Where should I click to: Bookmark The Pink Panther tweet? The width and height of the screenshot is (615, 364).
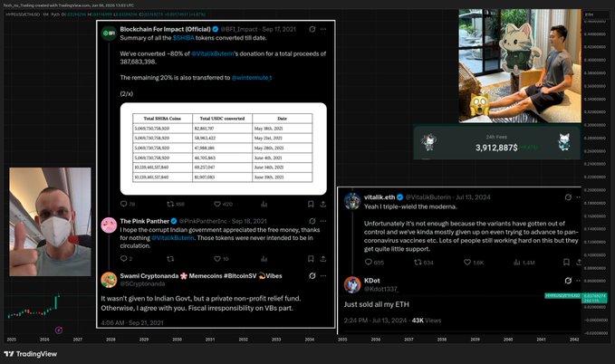(x=311, y=258)
